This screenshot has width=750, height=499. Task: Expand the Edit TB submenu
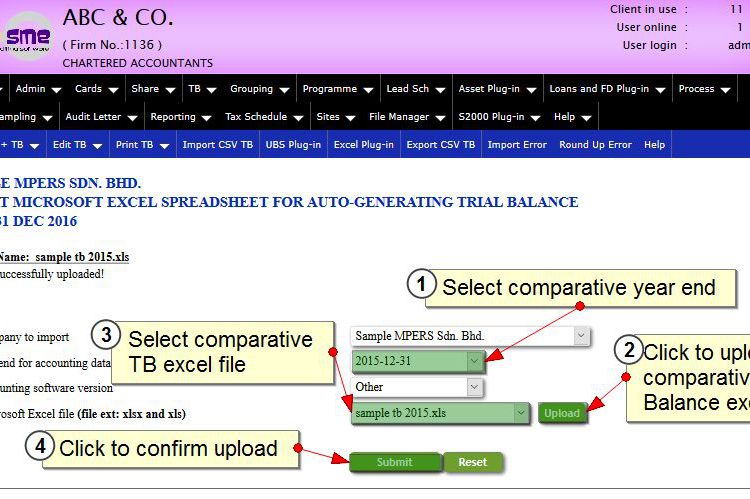[77, 144]
